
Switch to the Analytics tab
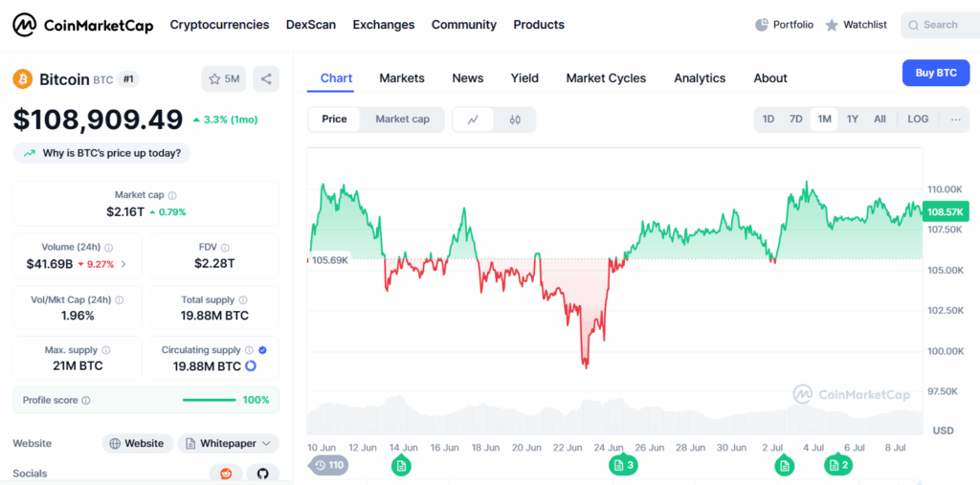700,78
